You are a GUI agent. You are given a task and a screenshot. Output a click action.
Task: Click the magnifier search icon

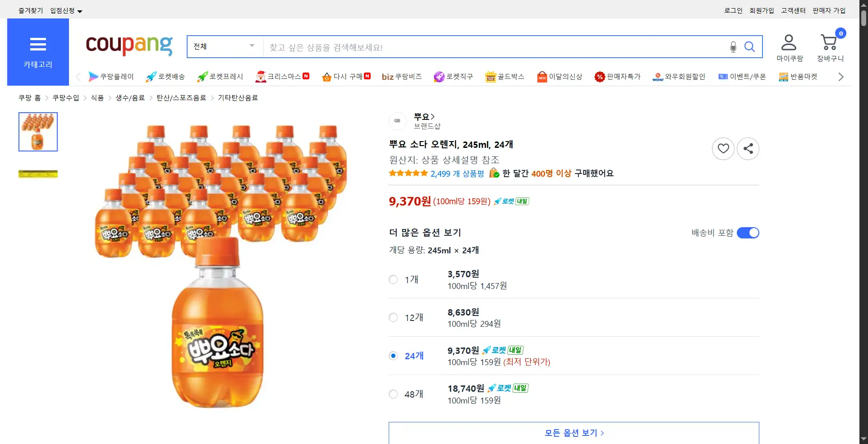pyautogui.click(x=749, y=47)
